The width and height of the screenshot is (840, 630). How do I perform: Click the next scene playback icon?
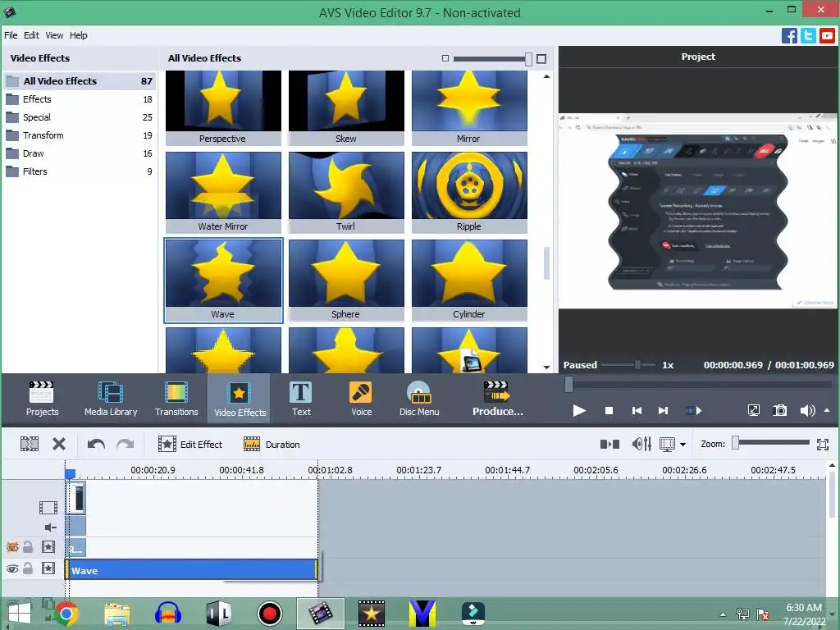point(693,411)
